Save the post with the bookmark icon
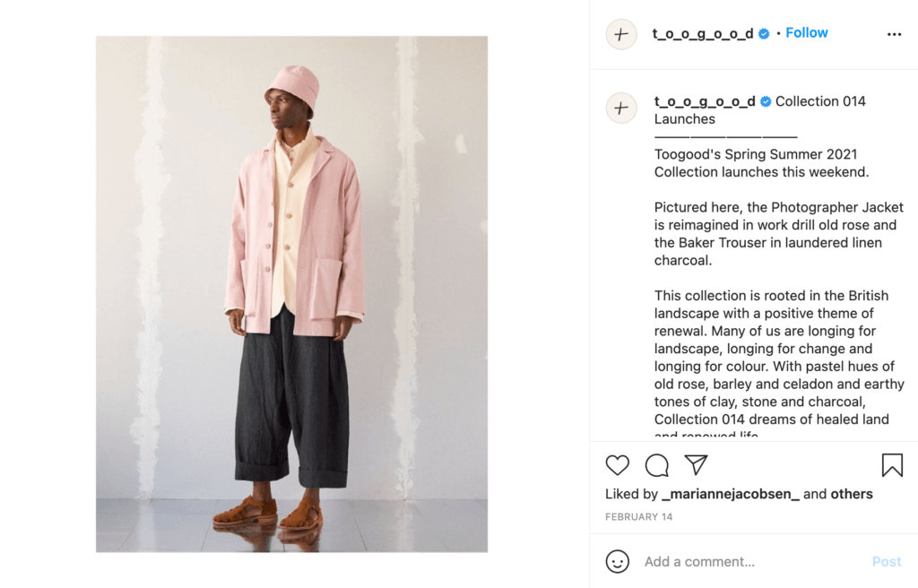This screenshot has height=588, width=918. point(892,465)
